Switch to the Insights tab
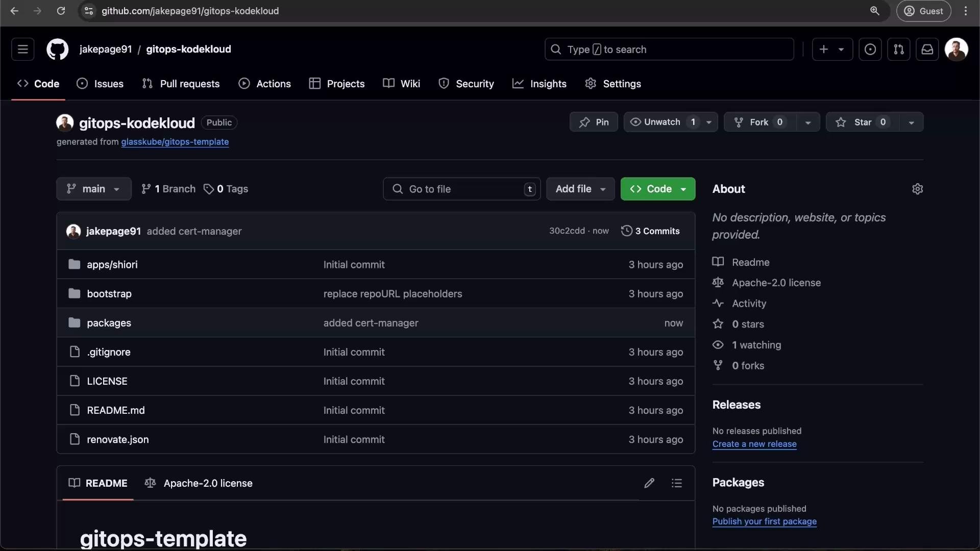 coord(540,84)
